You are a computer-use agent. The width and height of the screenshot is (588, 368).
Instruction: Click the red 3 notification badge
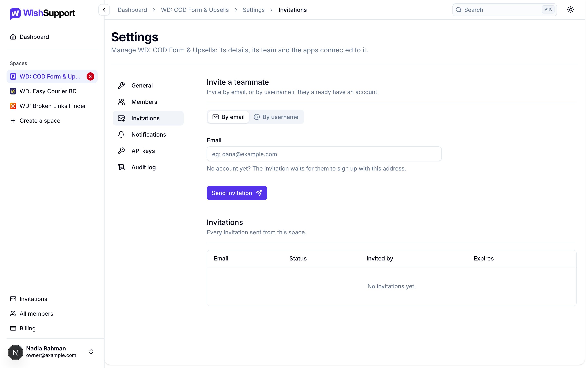90,76
